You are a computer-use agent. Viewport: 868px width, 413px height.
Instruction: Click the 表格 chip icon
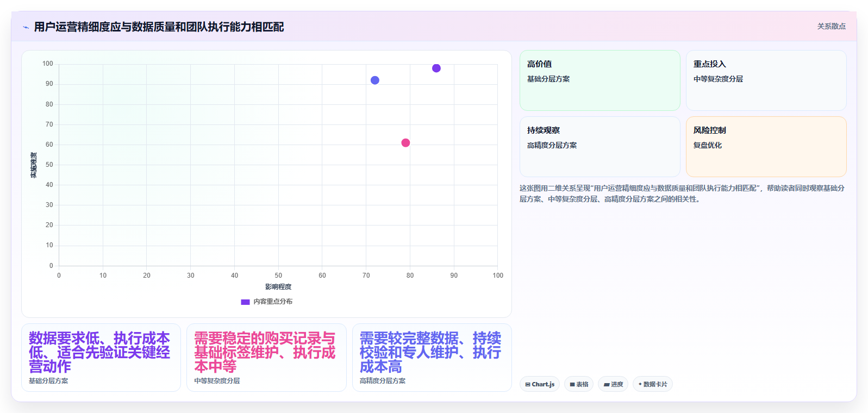coord(572,385)
